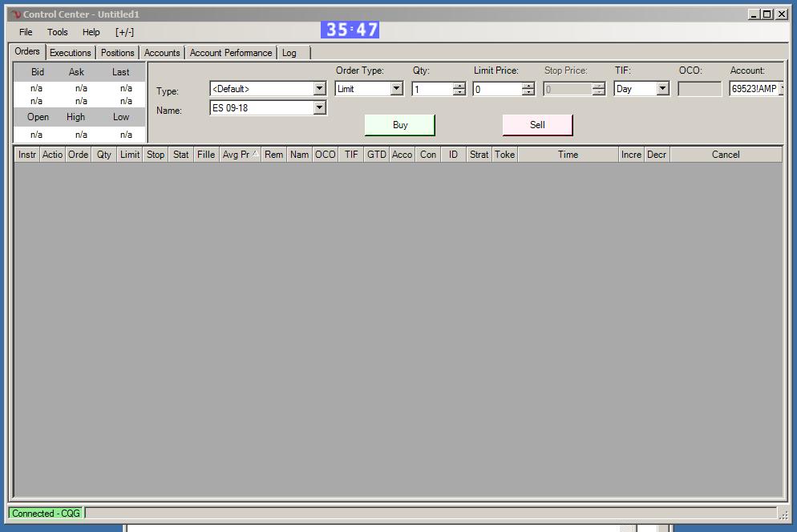Click the green Buy button
The width and height of the screenshot is (797, 532).
[400, 125]
